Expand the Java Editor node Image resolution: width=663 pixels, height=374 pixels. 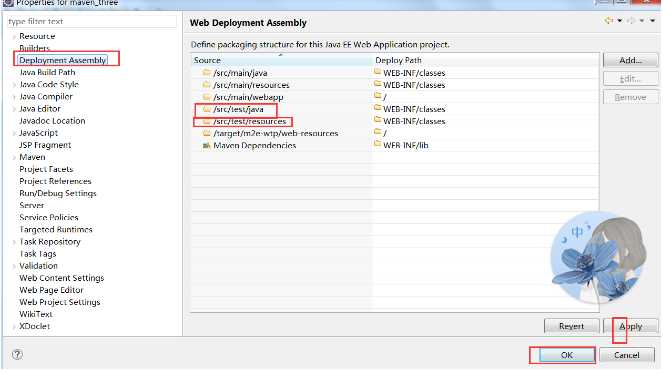tap(14, 109)
